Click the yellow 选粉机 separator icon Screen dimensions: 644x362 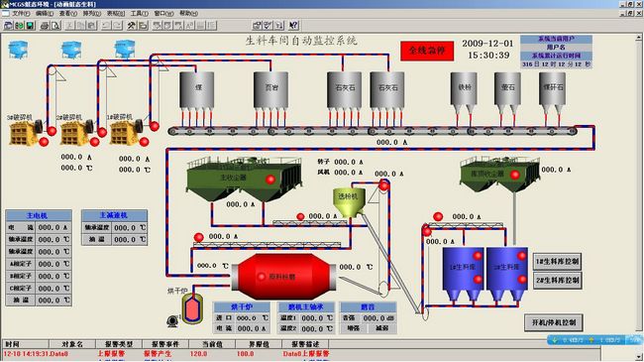point(349,202)
